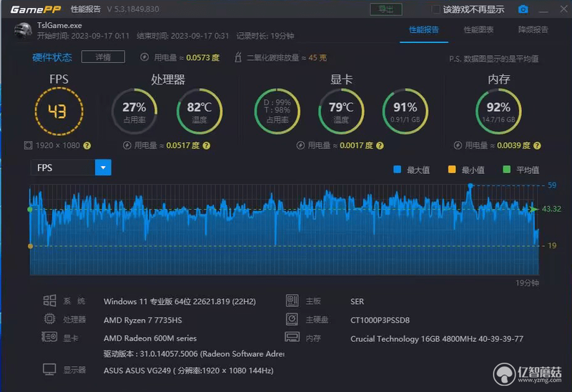The image size is (572, 392).
Task: Click lightning icon beside memory power usage
Action: coord(458,146)
